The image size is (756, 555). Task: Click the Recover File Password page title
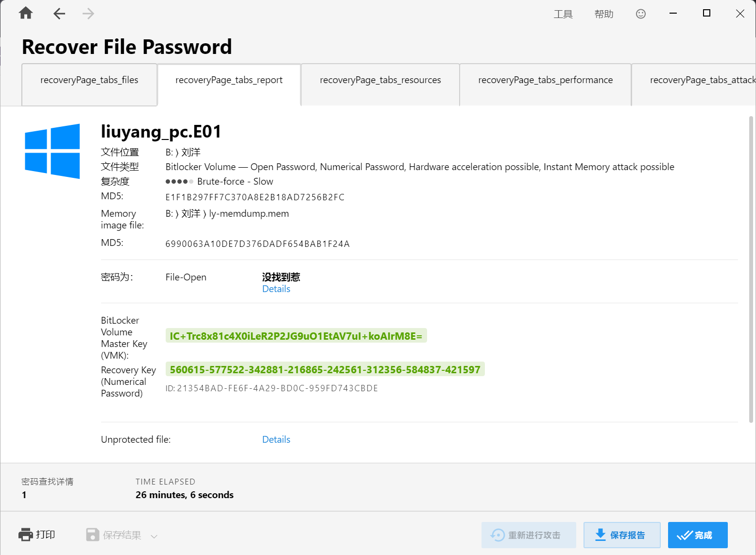(127, 47)
